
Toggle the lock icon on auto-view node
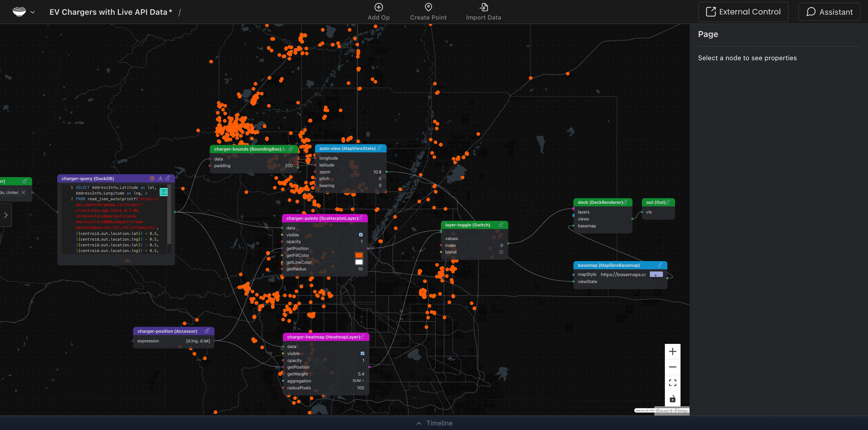click(379, 148)
